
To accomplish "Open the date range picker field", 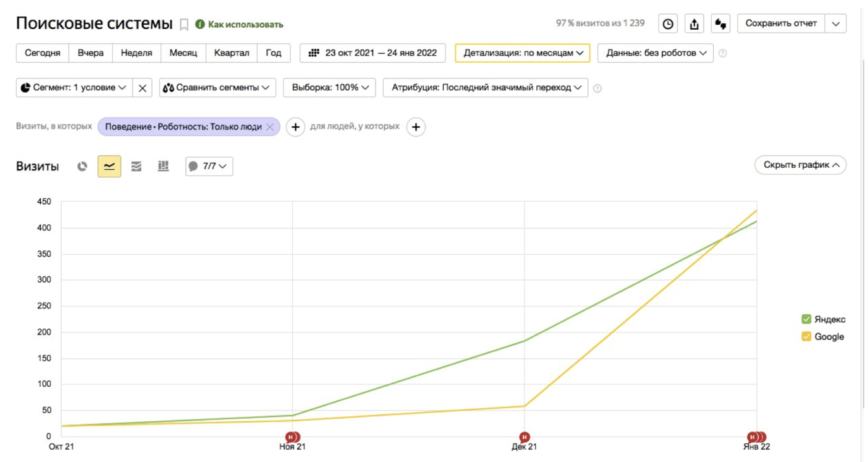I will click(372, 53).
